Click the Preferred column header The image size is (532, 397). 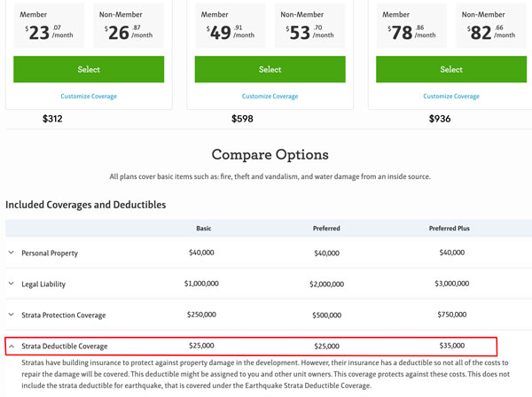point(325,228)
